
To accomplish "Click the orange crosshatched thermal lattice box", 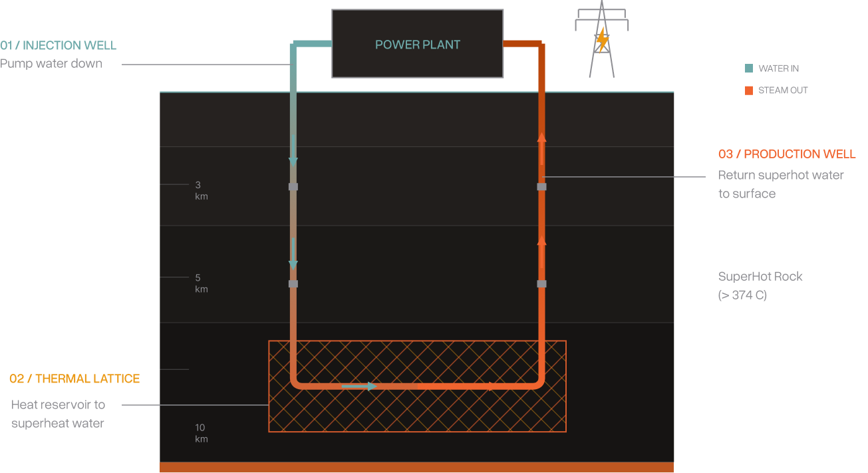I will pyautogui.click(x=418, y=387).
